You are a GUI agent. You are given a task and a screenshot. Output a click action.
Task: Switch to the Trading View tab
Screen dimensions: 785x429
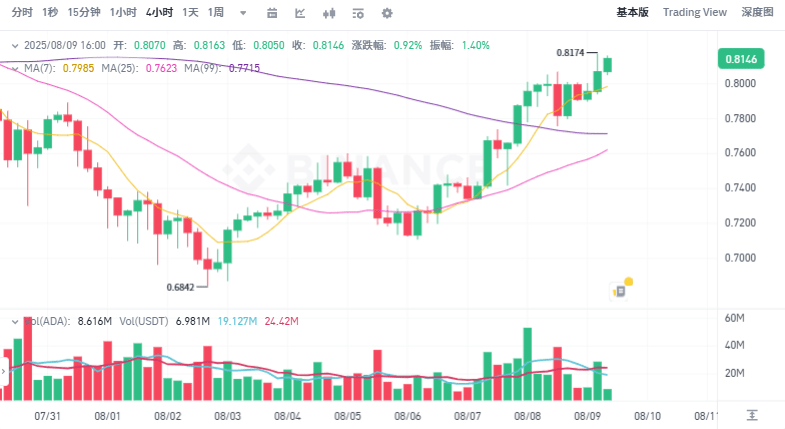[694, 12]
